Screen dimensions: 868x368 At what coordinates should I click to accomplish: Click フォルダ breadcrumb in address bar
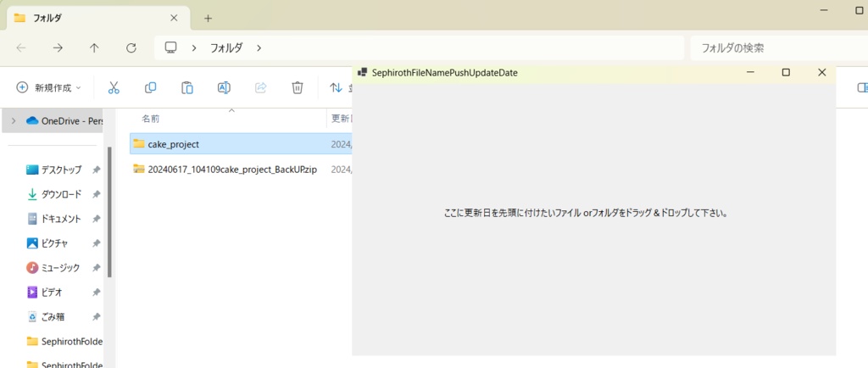pyautogui.click(x=225, y=48)
